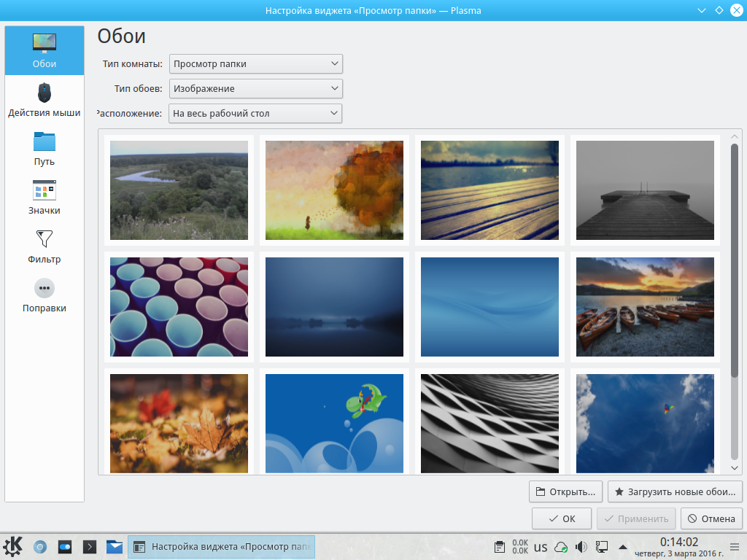
Task: Expand the Тип комнаты dropdown
Action: pos(255,64)
